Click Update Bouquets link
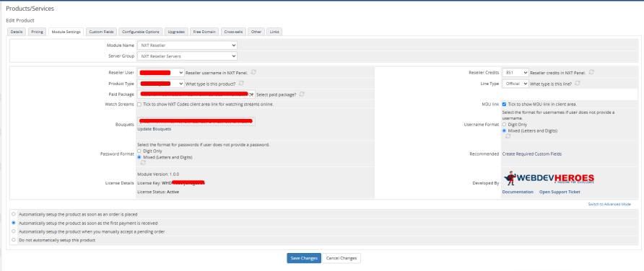Image resolution: width=644 pixels, height=271 pixels. pyautogui.click(x=154, y=129)
